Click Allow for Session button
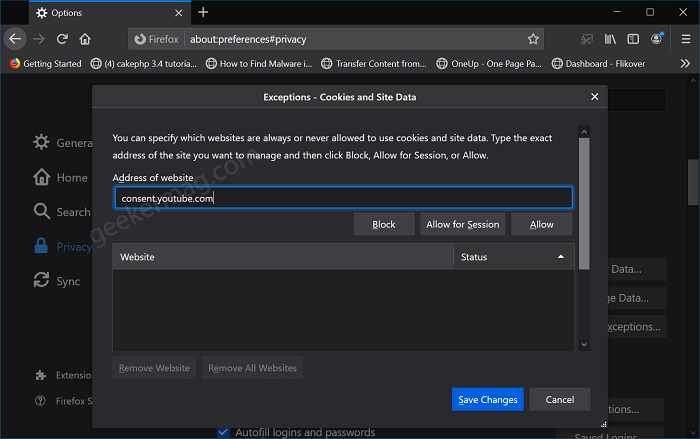The height and width of the screenshot is (439, 700). pyautogui.click(x=462, y=224)
